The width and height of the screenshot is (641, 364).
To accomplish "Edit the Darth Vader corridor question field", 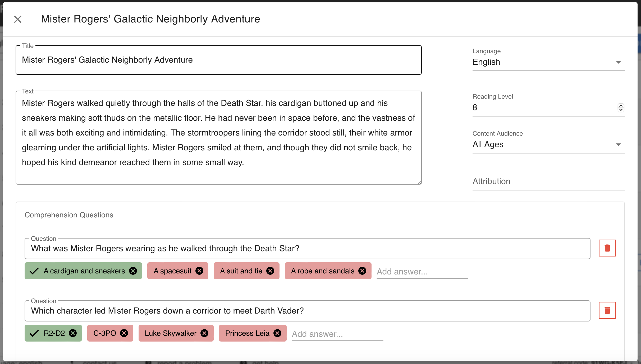I will (307, 311).
